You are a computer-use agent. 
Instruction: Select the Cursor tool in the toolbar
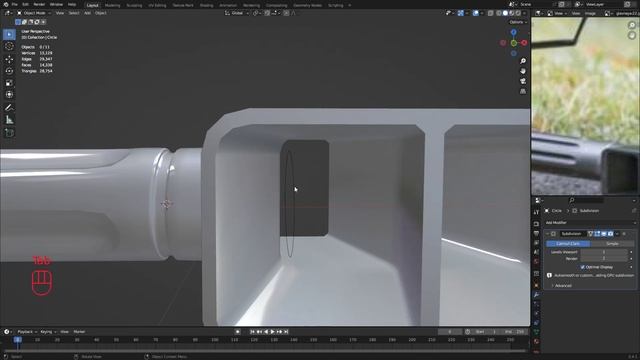(9, 47)
